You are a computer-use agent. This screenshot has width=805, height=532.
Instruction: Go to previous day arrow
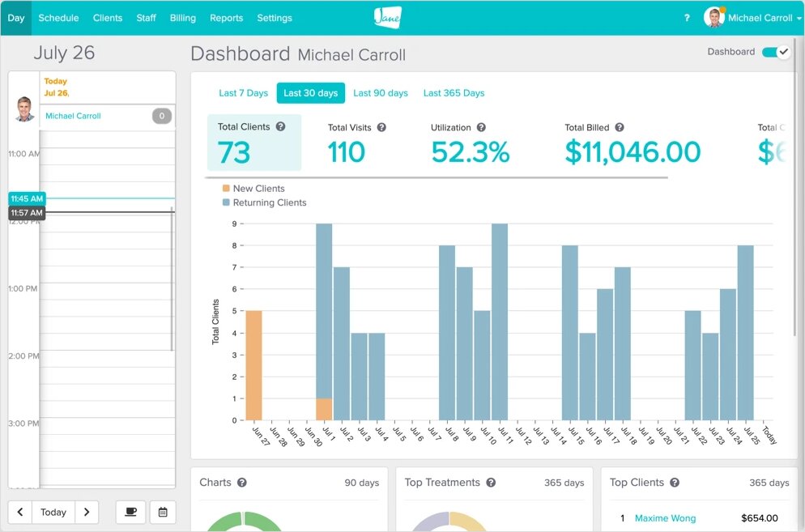coord(20,512)
